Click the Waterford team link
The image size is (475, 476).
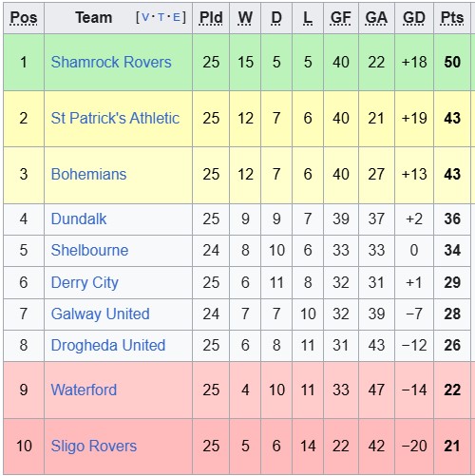(84, 390)
